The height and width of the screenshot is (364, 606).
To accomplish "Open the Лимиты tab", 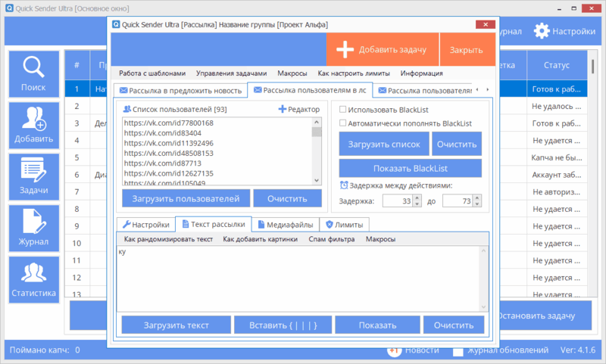I will tap(345, 225).
